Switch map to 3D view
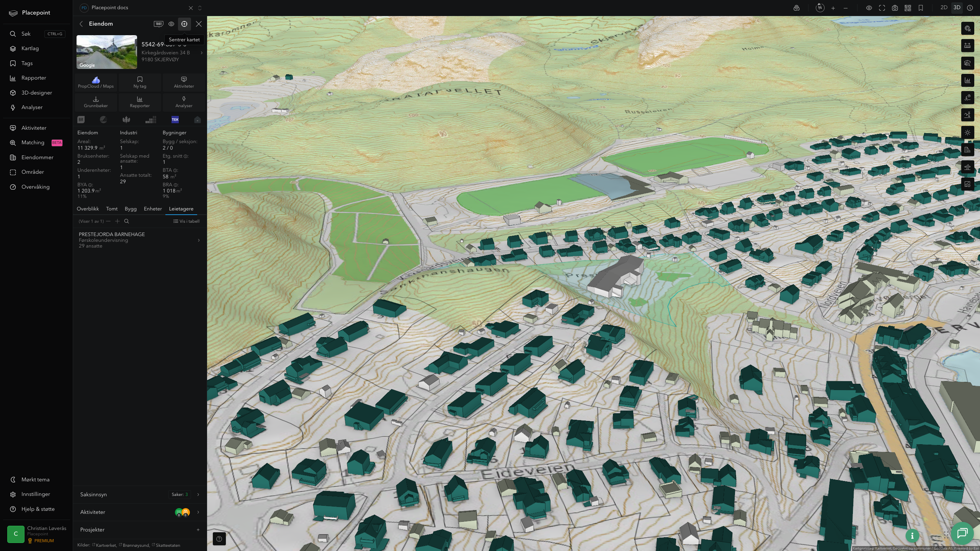The image size is (980, 551). [957, 8]
